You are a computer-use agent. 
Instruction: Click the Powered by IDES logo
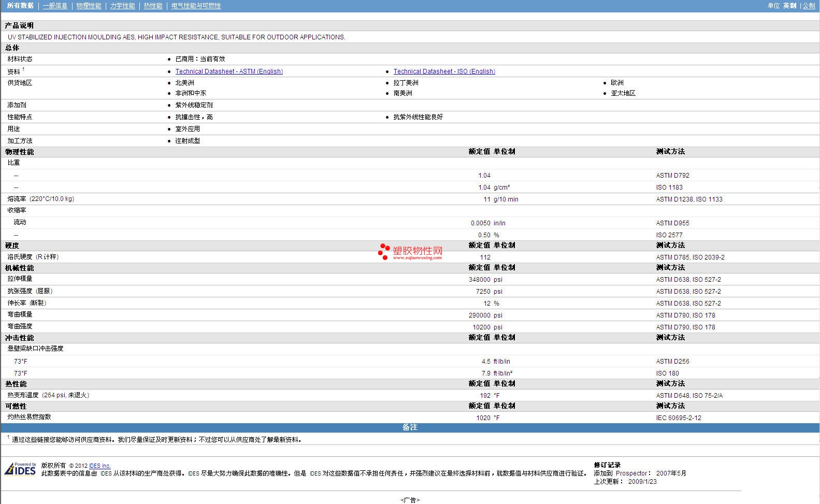coord(21,469)
